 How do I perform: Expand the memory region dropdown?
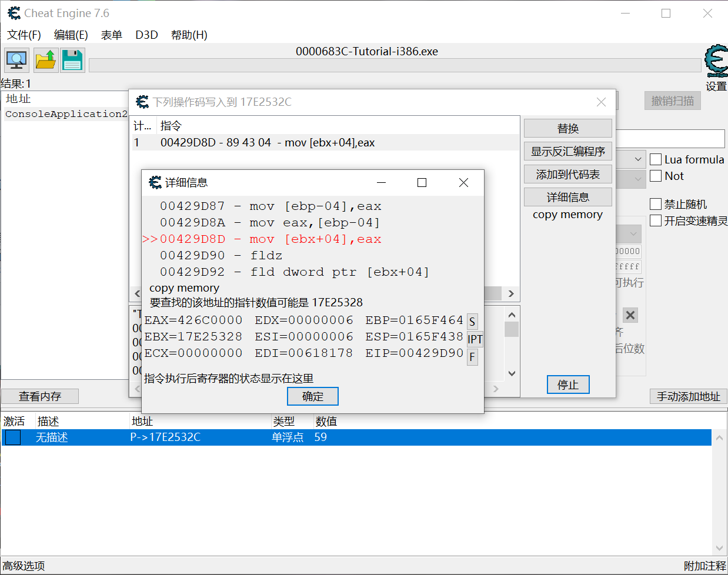coord(633,233)
